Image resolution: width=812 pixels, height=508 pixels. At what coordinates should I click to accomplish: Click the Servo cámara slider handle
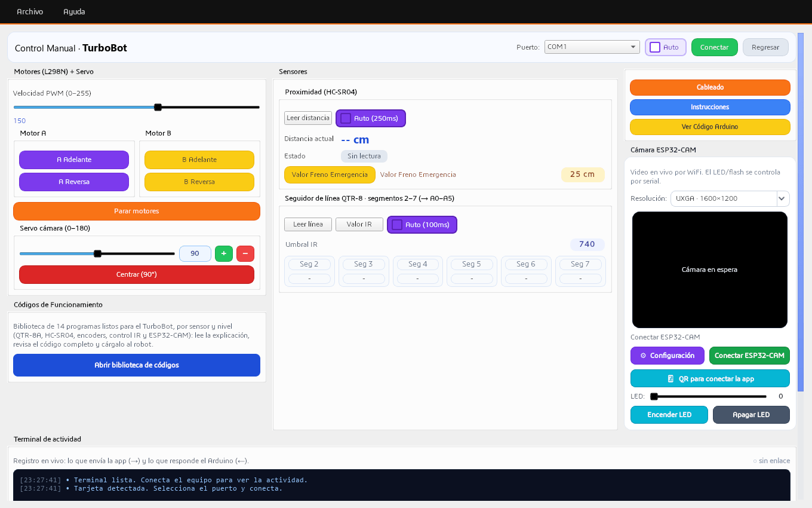point(97,253)
